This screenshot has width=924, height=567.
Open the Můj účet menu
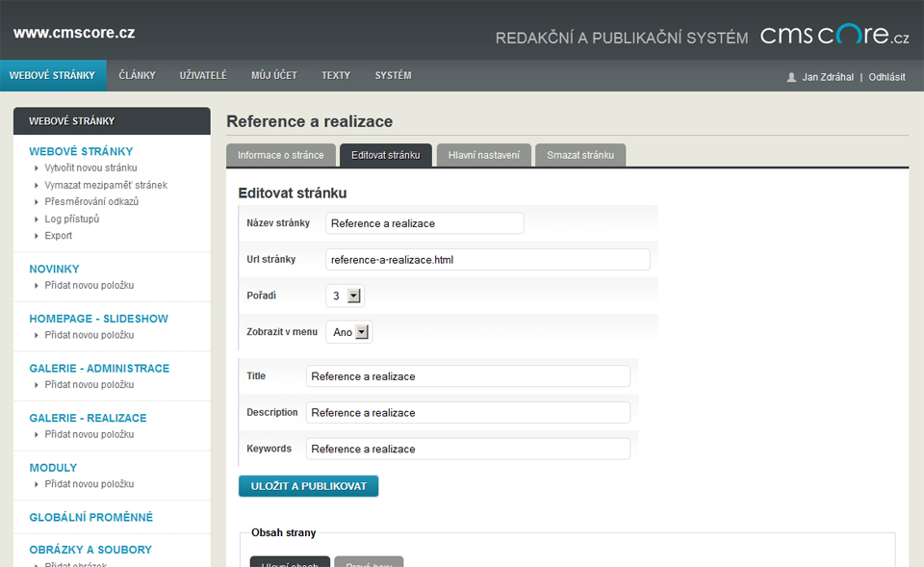click(274, 75)
